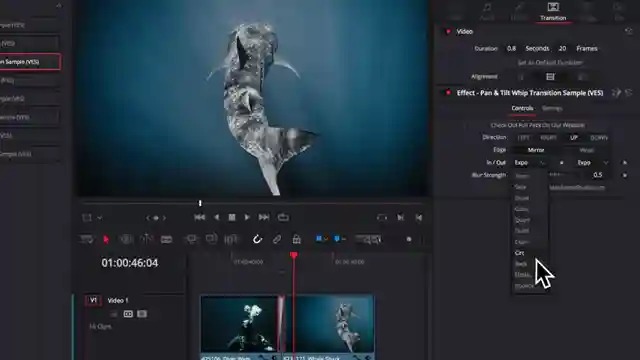
Task: Click Set As Default Duration
Action: pyautogui.click(x=550, y=62)
